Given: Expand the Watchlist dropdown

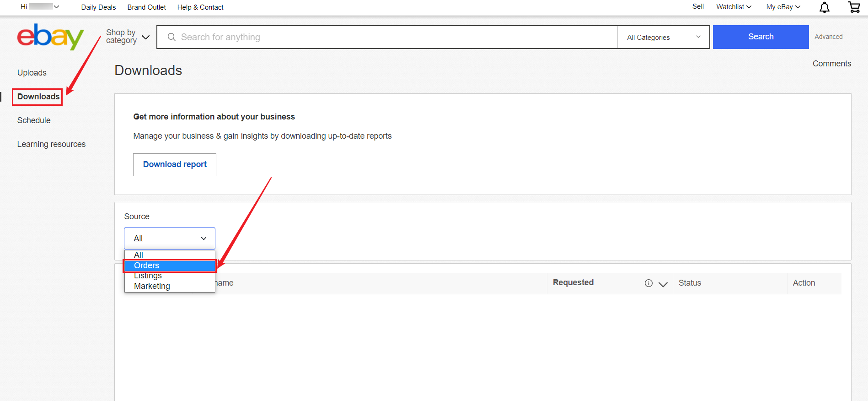Looking at the screenshot, I should (x=734, y=7).
